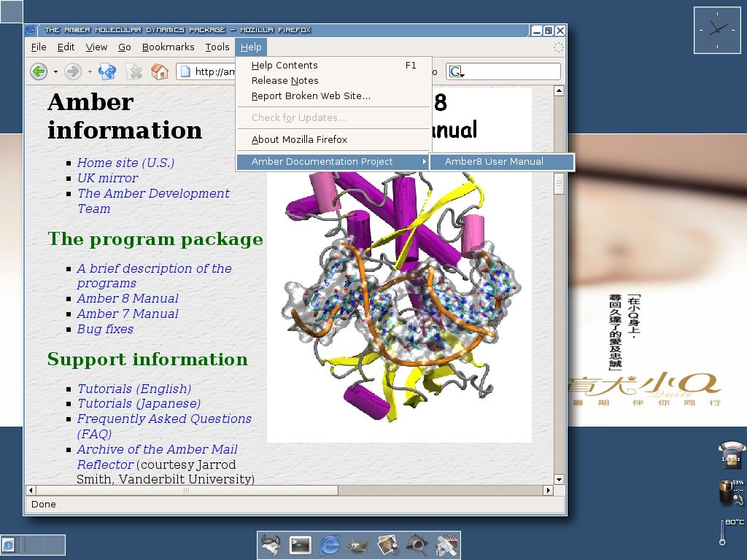Click the Reload page icon
This screenshot has width=747, height=560.
tap(107, 71)
